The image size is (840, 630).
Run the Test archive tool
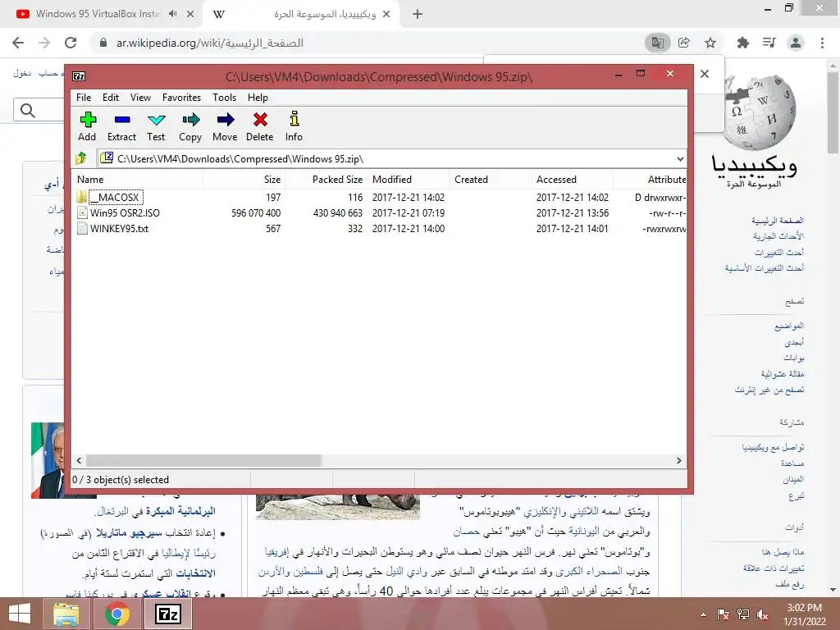tap(156, 120)
